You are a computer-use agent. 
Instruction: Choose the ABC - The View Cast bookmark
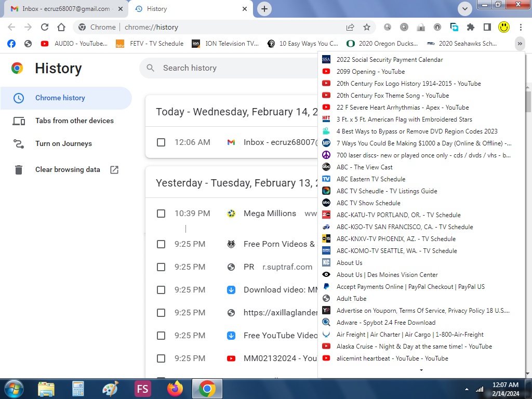tap(421, 167)
